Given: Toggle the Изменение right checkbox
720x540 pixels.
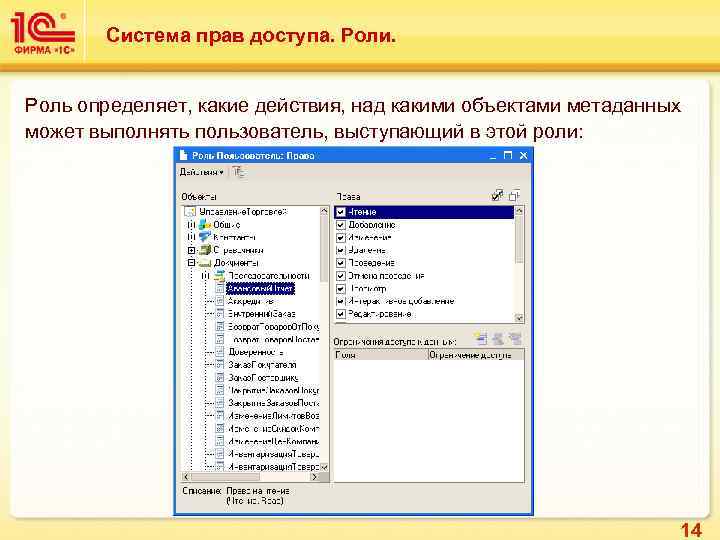Looking at the screenshot, I should coord(341,237).
